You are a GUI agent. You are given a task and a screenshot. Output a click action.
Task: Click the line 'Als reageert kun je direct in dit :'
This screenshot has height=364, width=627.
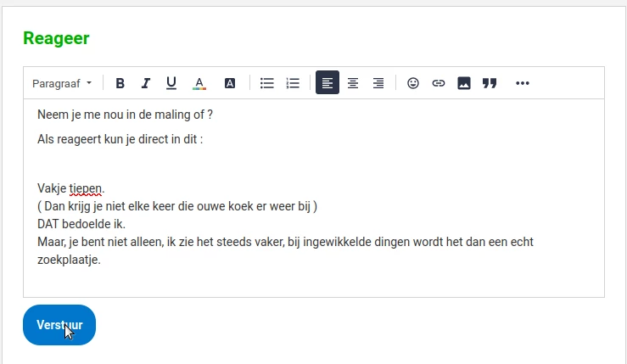(x=120, y=139)
